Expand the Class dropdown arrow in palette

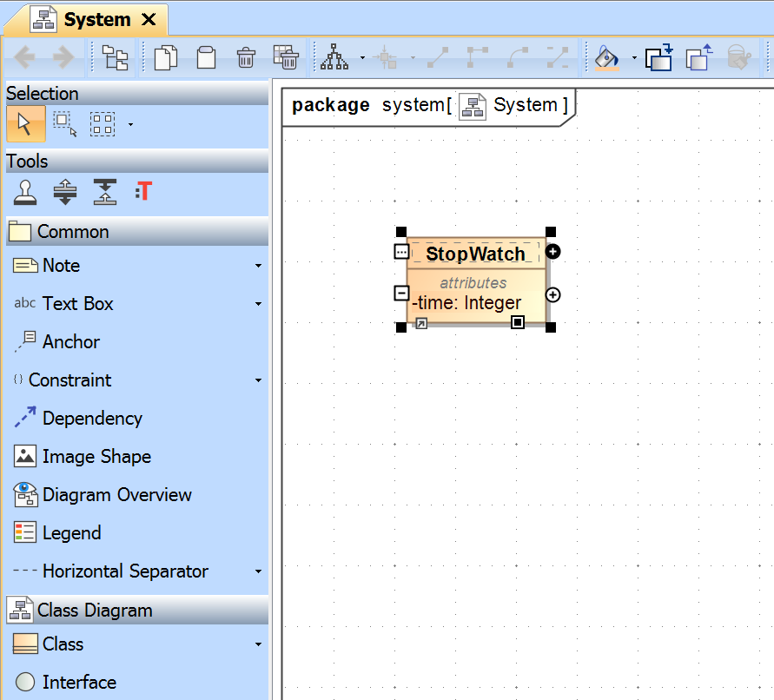tap(258, 645)
